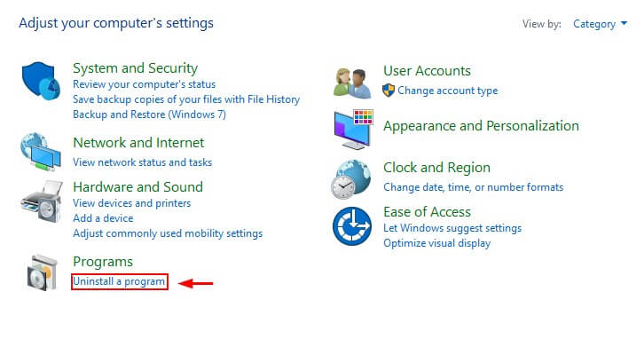This screenshot has width=644, height=347.
Task: Choose Add a device link
Action: [x=103, y=218]
